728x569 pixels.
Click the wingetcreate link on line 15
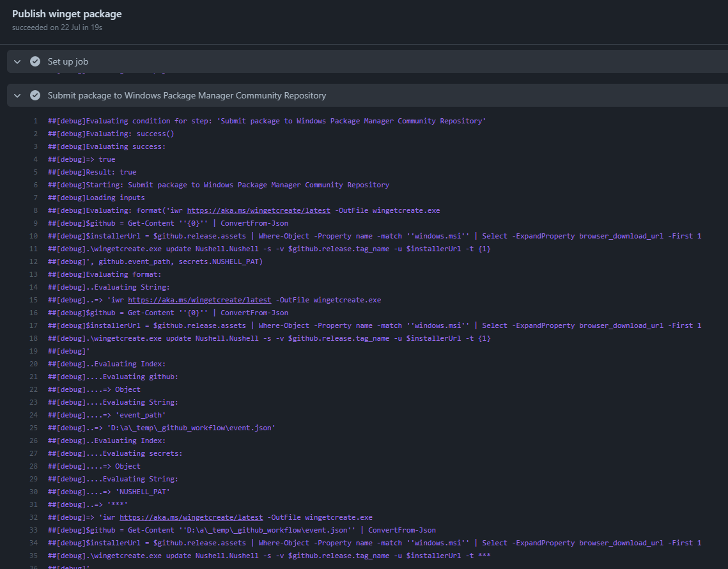coord(199,299)
